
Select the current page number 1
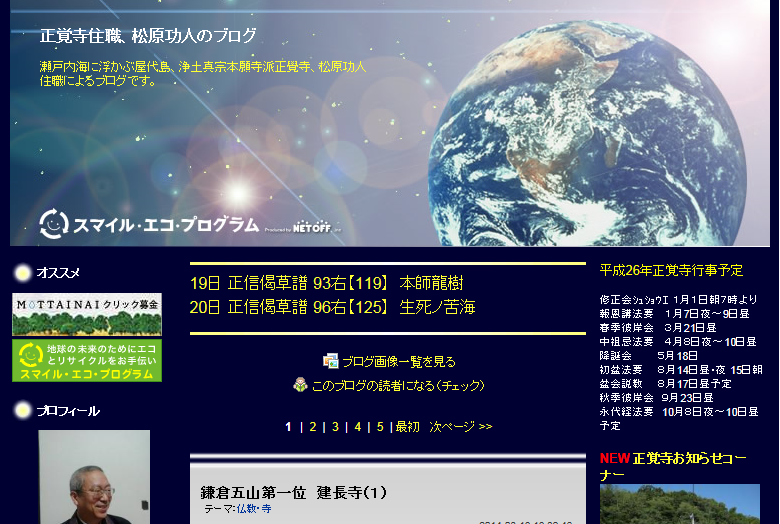coord(288,426)
